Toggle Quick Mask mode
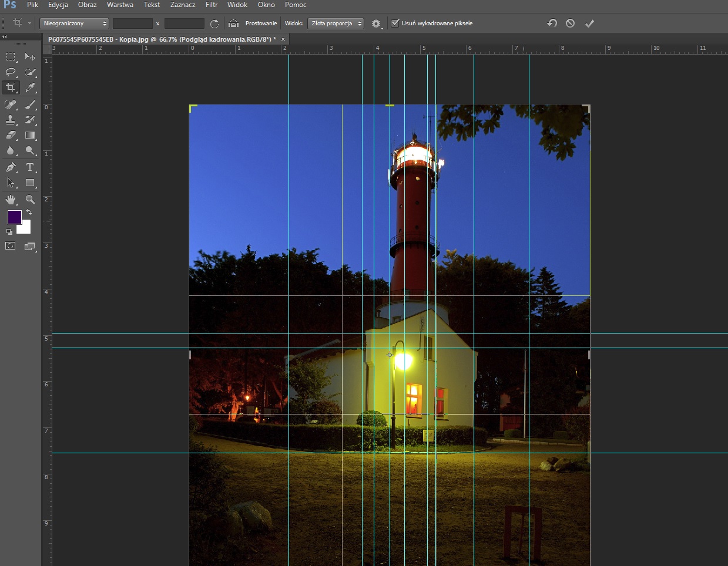The image size is (728, 566). (x=11, y=246)
